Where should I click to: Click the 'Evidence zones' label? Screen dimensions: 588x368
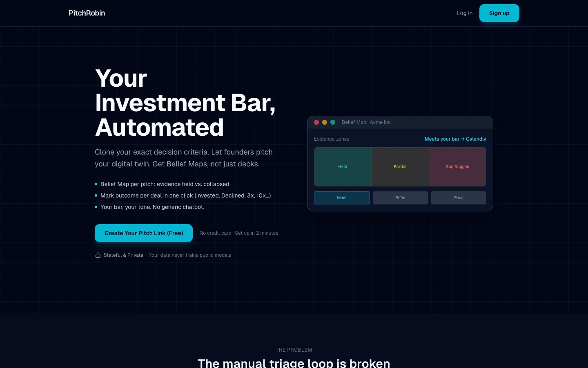click(x=332, y=139)
